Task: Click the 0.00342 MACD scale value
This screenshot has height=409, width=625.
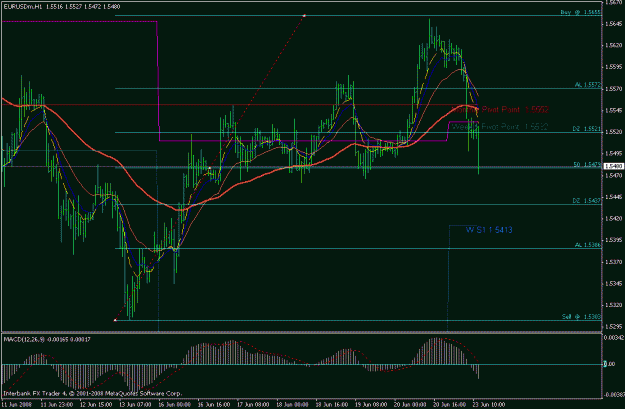Action: pyautogui.click(x=615, y=338)
